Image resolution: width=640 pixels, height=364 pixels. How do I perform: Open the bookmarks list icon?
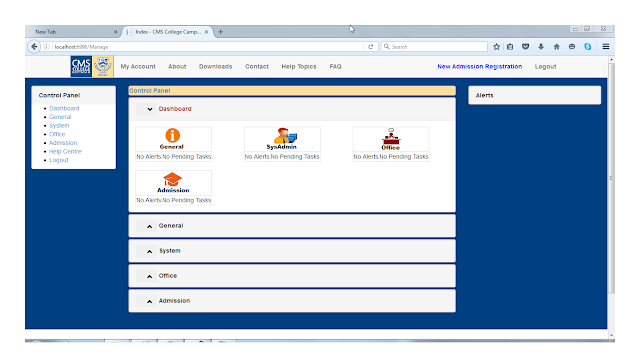tap(510, 47)
